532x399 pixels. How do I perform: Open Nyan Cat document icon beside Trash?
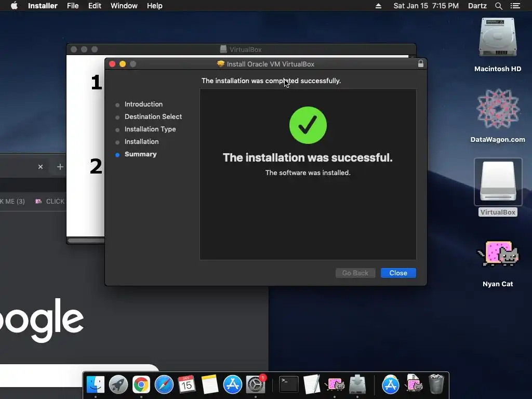413,383
